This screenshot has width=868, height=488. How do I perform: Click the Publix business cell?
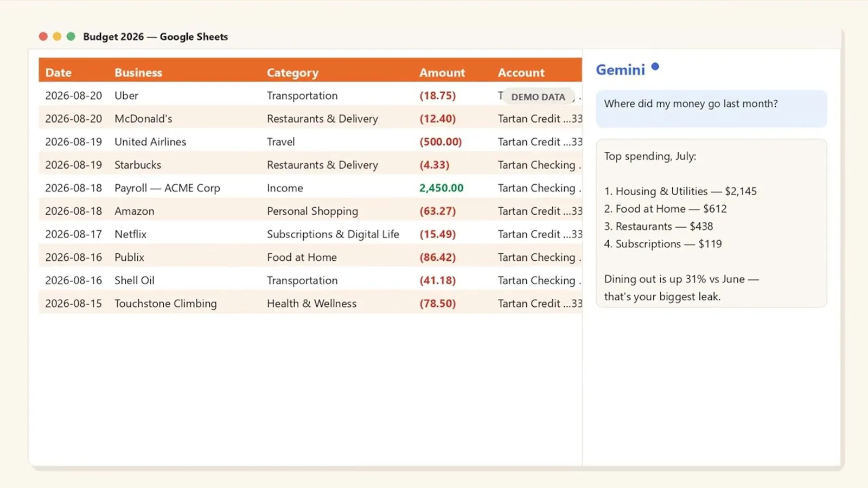pos(129,258)
